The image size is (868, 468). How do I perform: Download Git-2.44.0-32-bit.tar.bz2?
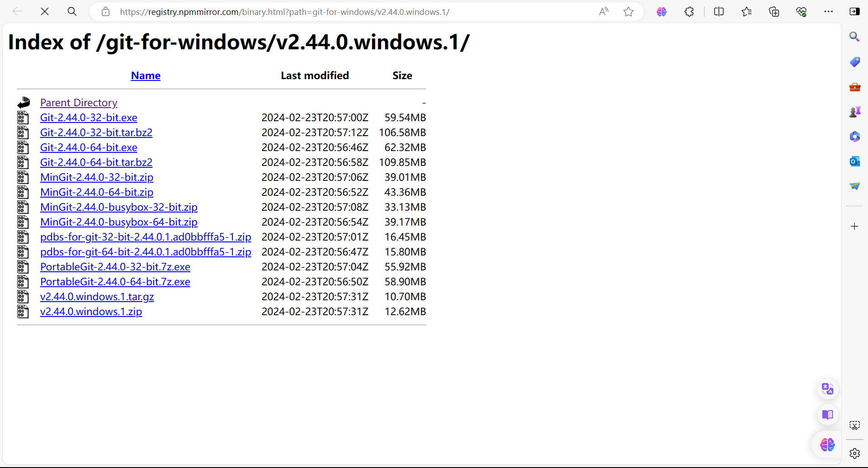(x=96, y=132)
